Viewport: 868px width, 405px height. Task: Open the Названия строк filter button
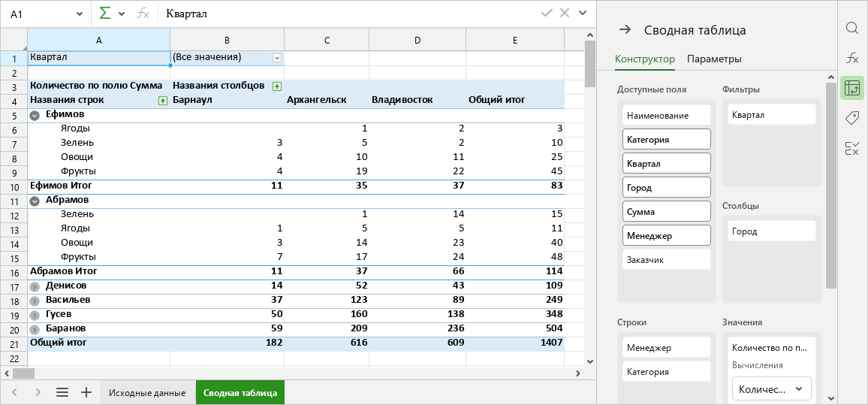[163, 100]
